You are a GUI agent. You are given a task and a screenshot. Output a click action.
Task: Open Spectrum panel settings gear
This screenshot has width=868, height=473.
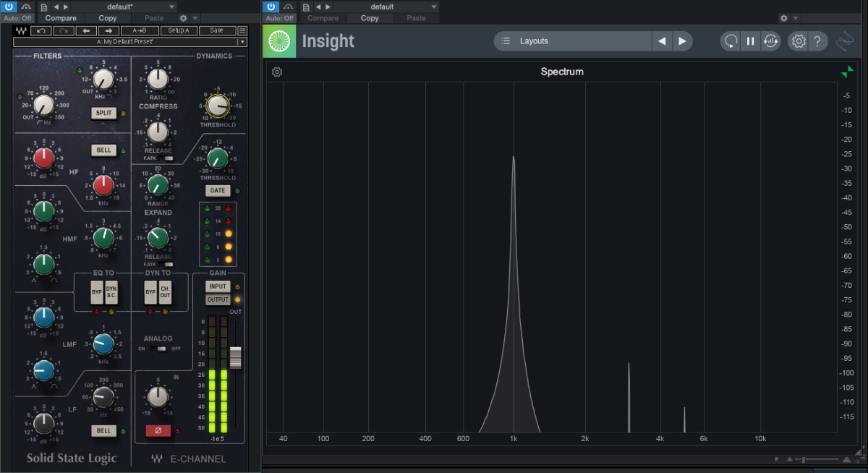coord(277,72)
